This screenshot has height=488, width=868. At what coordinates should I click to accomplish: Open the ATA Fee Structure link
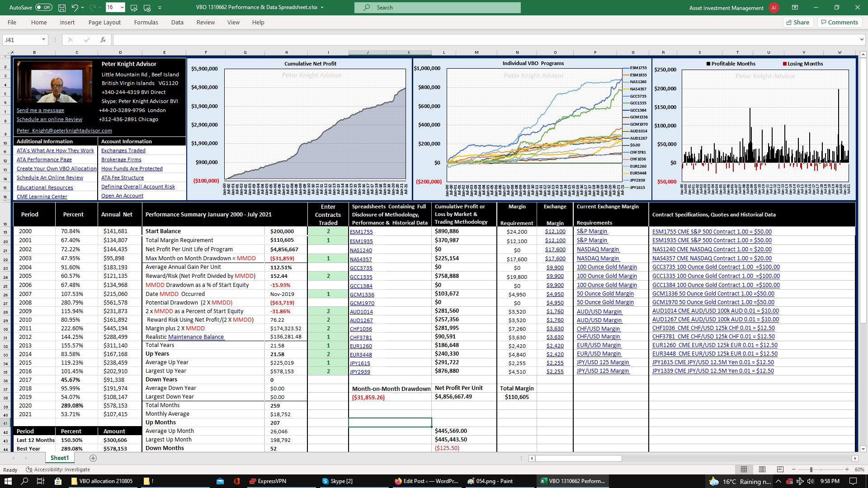click(122, 178)
